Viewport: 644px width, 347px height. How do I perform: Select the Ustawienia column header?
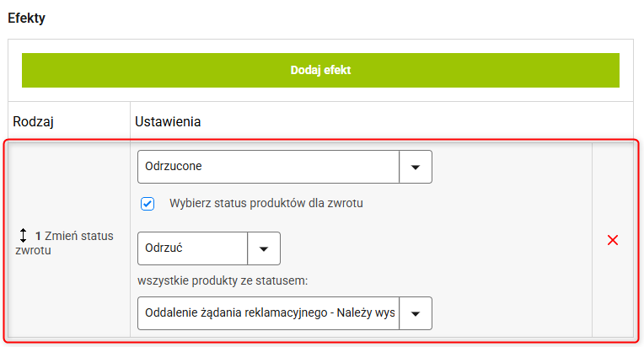pyautogui.click(x=168, y=122)
